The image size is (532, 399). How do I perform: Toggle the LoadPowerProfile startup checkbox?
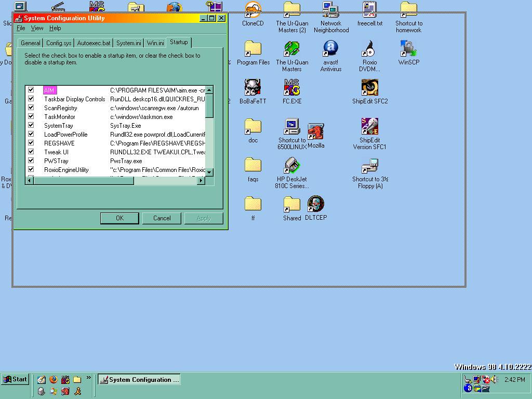pyautogui.click(x=31, y=134)
